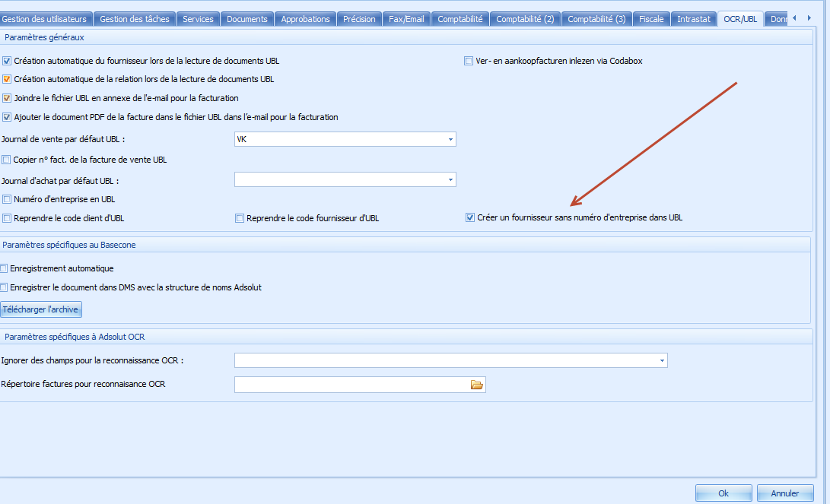The width and height of the screenshot is (830, 504).
Task: Select the OCR/UBL tab
Action: (740, 19)
